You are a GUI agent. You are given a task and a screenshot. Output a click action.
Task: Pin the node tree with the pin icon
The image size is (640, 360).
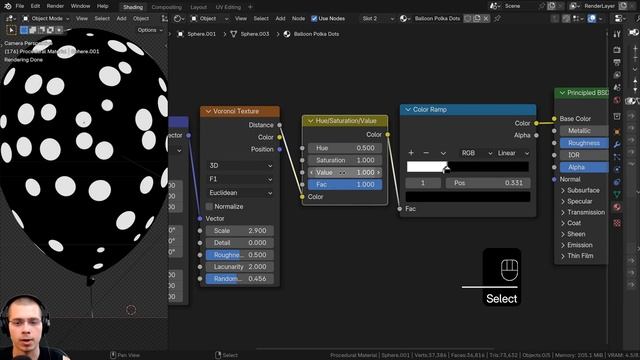tap(497, 18)
